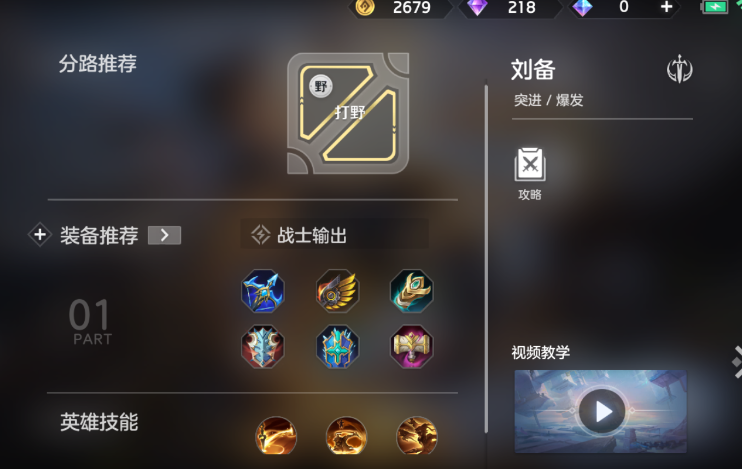The height and width of the screenshot is (469, 742).
Task: Click the purple gem balance 218
Action: coord(510,8)
